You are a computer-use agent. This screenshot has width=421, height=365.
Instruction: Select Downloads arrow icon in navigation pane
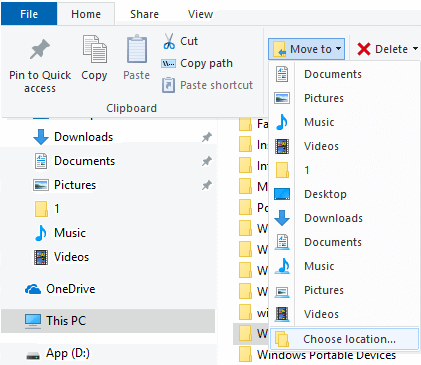click(41, 137)
